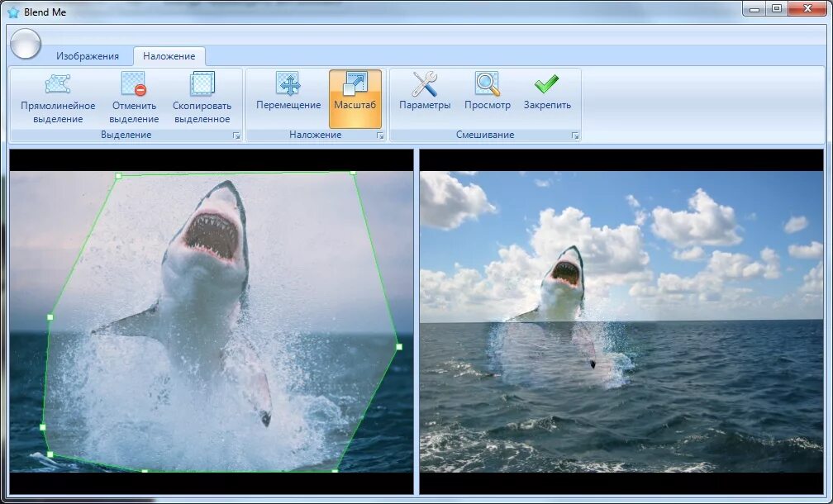
Task: Expand the Выделение group launcher
Action: point(236,136)
